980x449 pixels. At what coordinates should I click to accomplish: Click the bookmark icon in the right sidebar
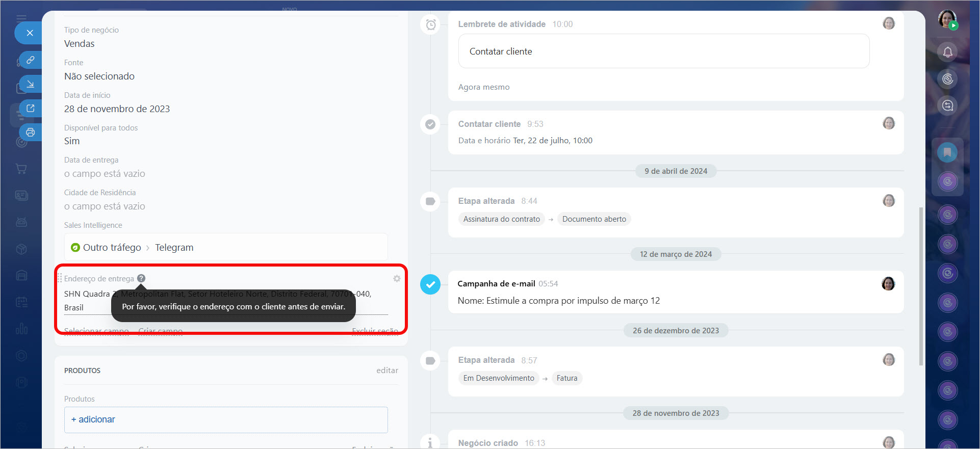point(947,152)
